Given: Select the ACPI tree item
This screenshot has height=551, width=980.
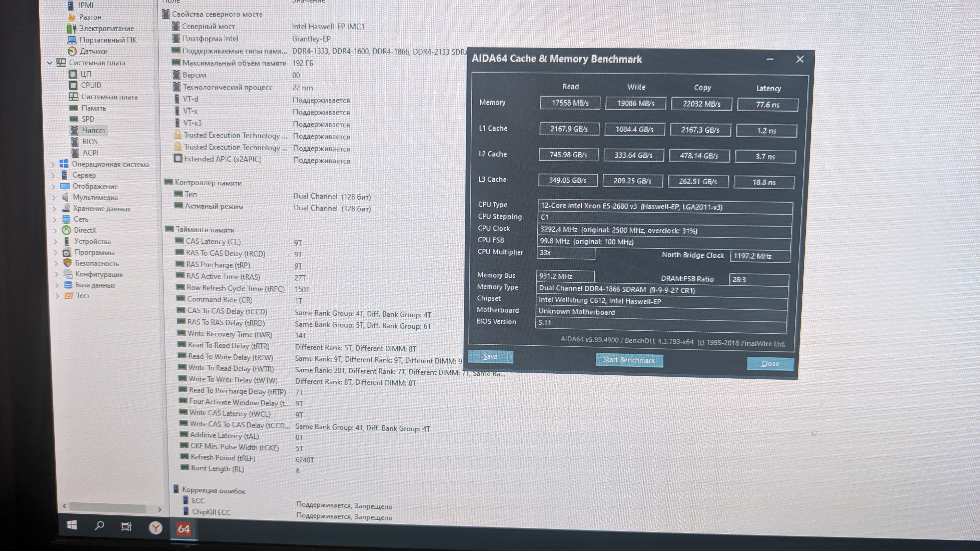Looking at the screenshot, I should [90, 153].
